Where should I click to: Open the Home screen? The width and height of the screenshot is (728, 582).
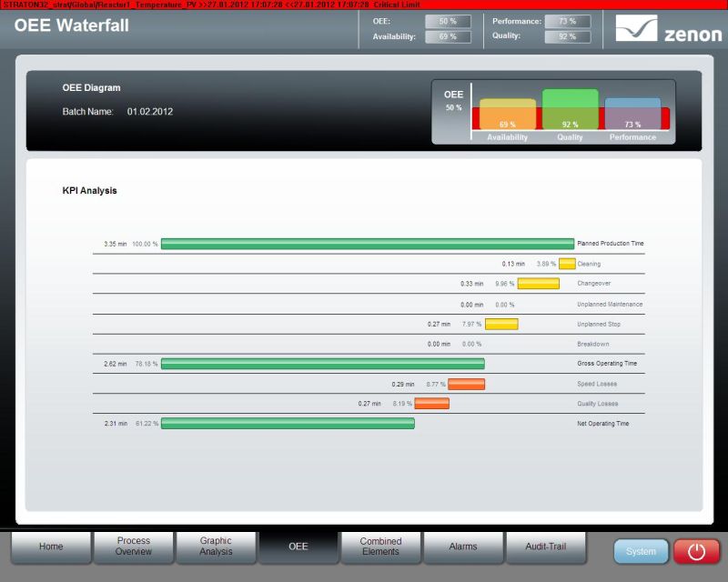51,547
